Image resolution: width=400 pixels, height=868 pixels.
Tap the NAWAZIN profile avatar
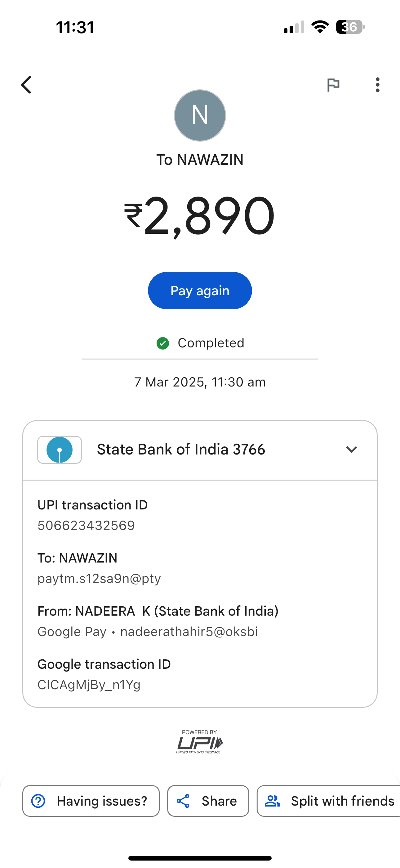click(x=200, y=115)
